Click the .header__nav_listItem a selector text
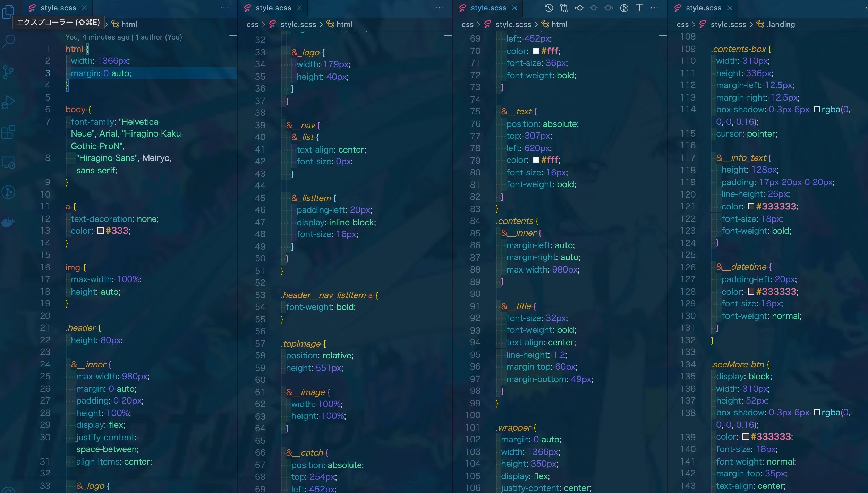 [x=326, y=295]
